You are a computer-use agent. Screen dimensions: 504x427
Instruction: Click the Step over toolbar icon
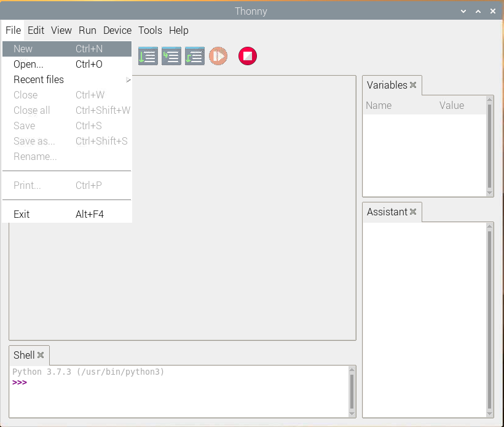click(x=148, y=56)
